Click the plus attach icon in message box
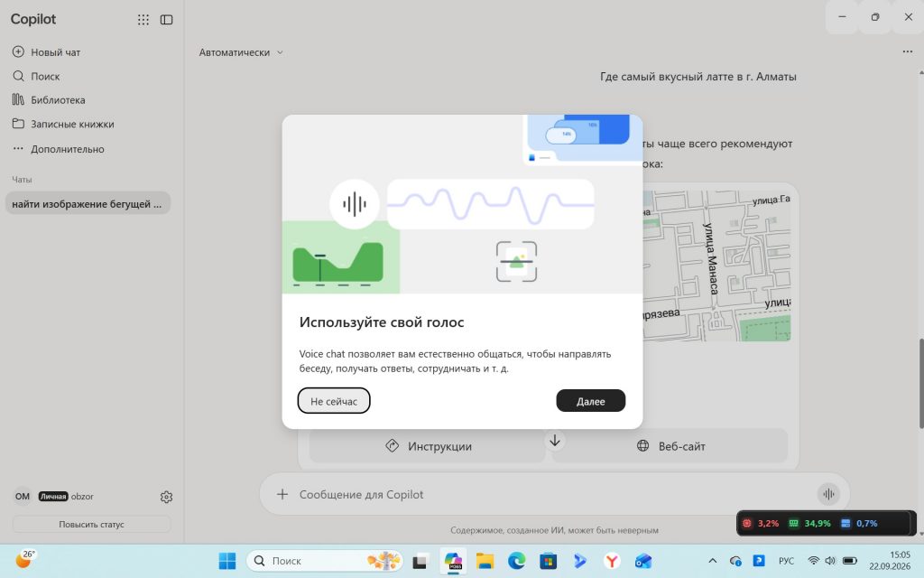924x578 pixels. point(282,494)
